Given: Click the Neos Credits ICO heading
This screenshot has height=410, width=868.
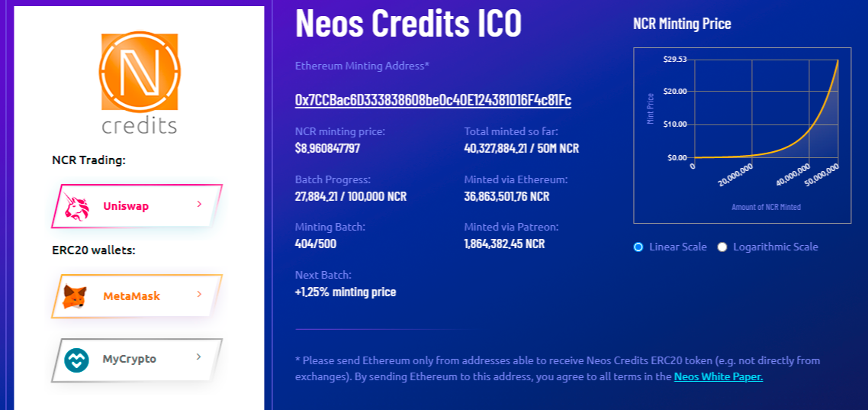Looking at the screenshot, I should pyautogui.click(x=408, y=24).
